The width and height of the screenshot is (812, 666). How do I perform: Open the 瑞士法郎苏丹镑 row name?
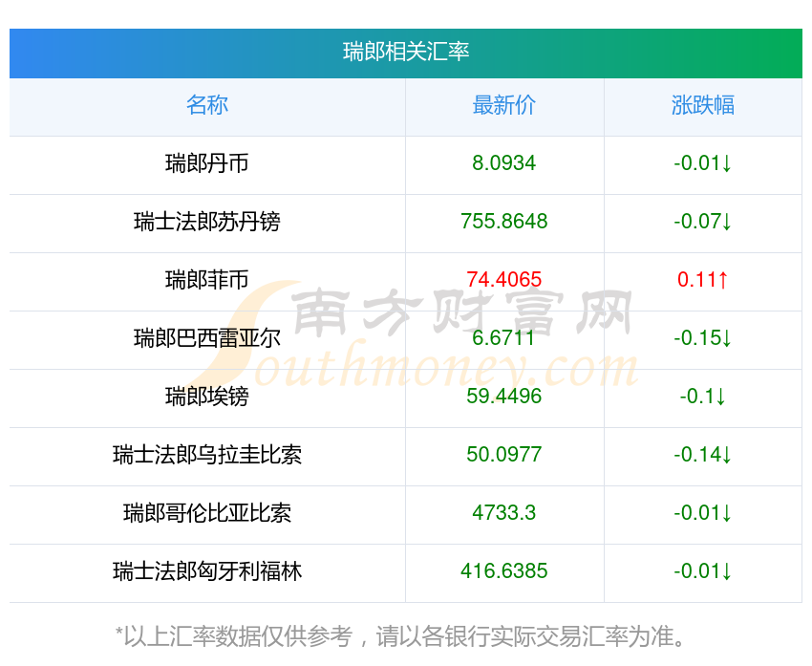207,222
